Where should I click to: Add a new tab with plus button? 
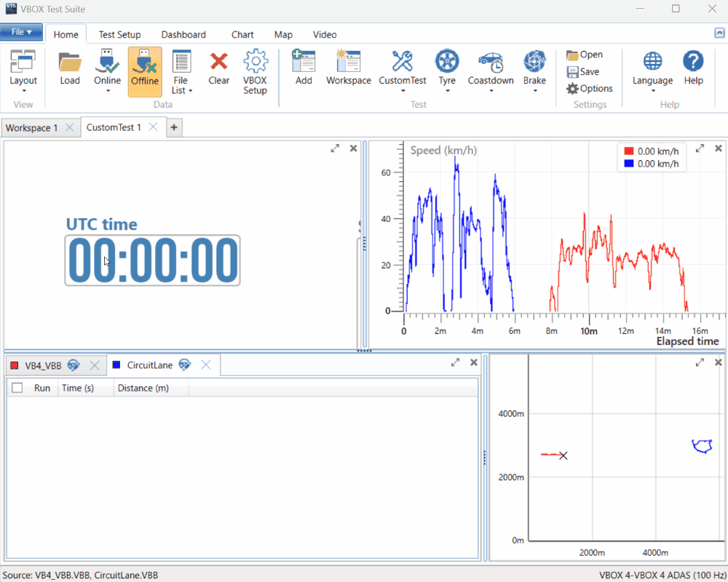click(x=174, y=128)
